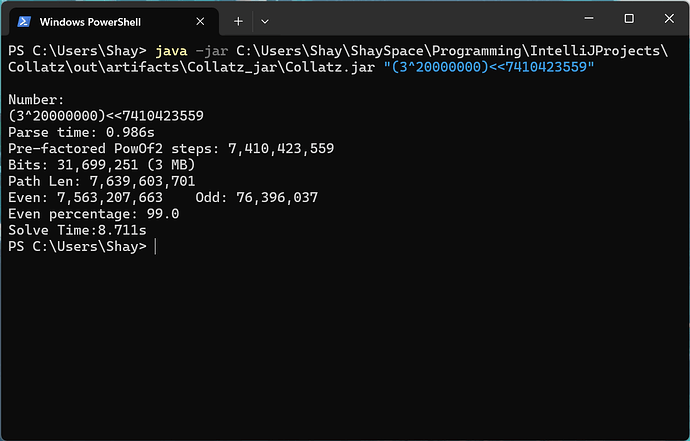Viewport: 690px width, 441px height.
Task: Click the empty title bar area
Action: click(420, 19)
